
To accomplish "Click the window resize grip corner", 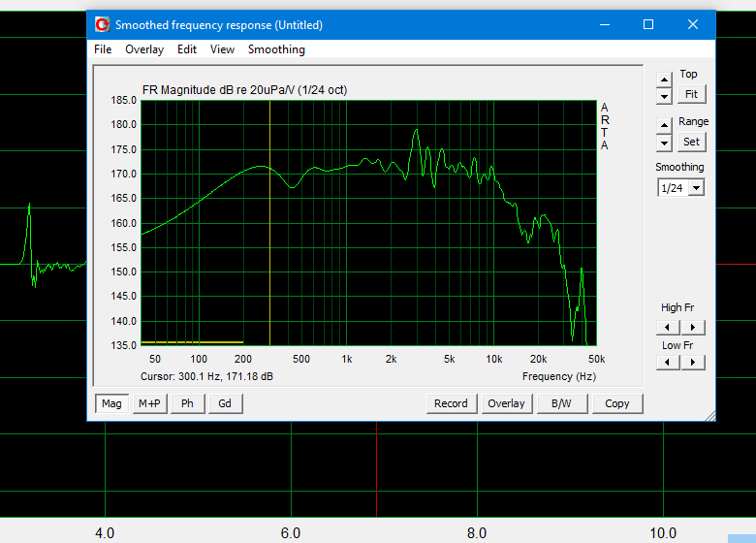I will 710,416.
